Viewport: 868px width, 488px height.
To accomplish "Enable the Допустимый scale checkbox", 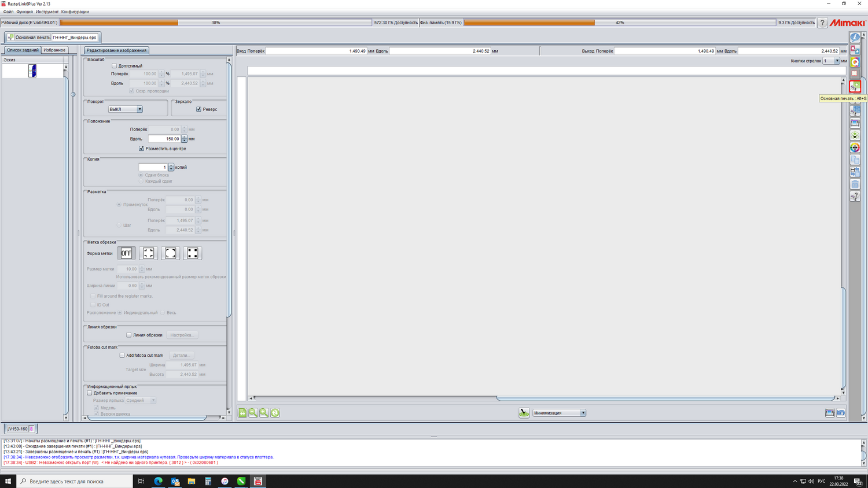I will [x=114, y=66].
